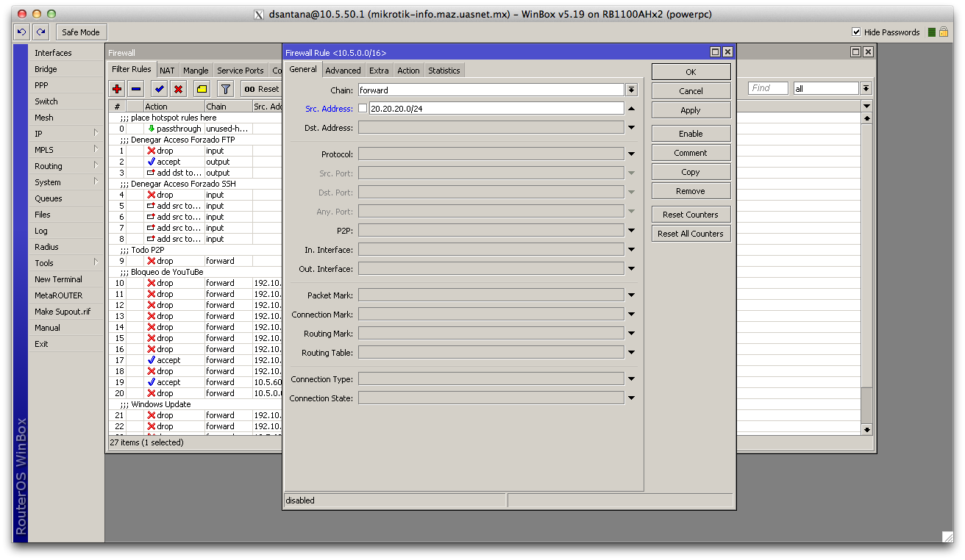Click the X11 icon in the title bar

click(258, 14)
